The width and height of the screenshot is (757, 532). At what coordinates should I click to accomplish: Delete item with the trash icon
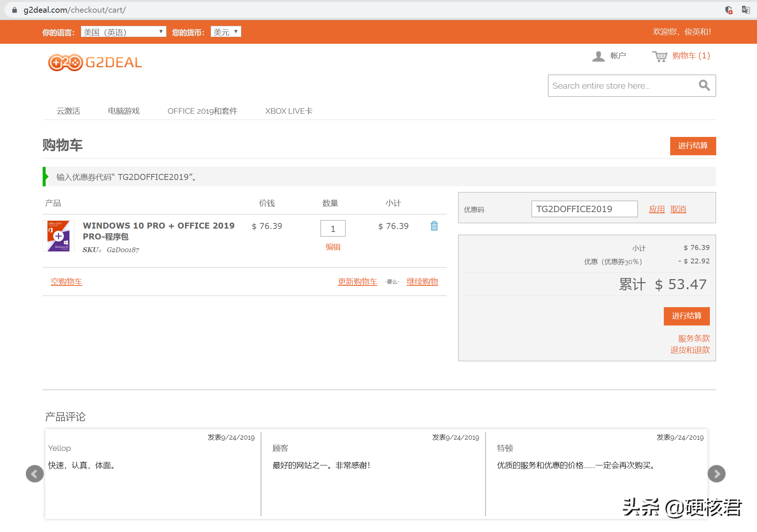pyautogui.click(x=434, y=226)
